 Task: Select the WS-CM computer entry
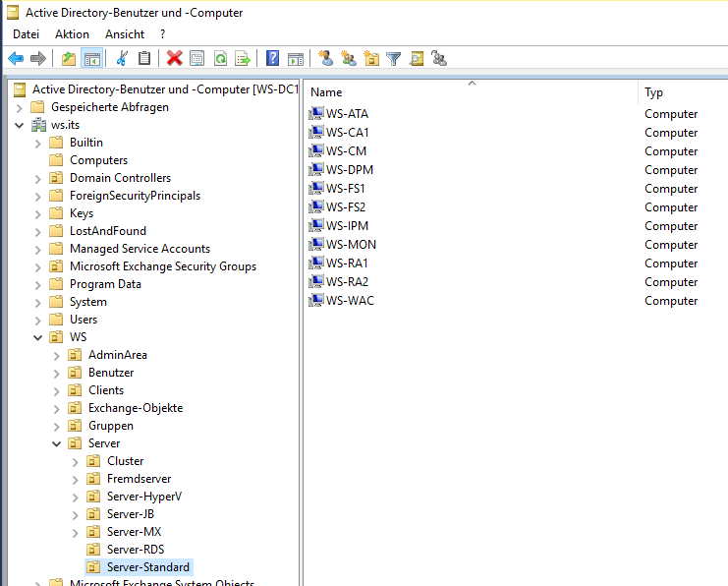pyautogui.click(x=346, y=151)
